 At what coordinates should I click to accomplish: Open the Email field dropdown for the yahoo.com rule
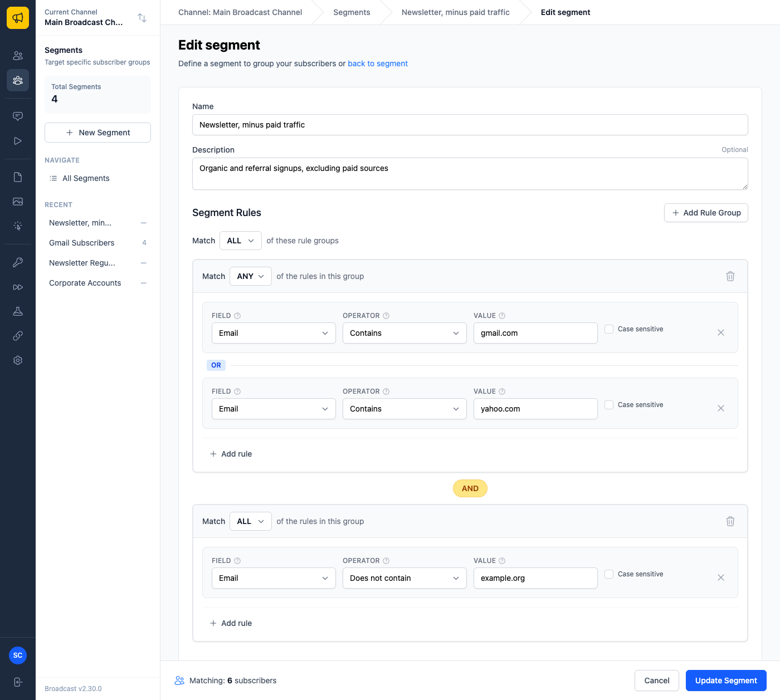pos(274,409)
